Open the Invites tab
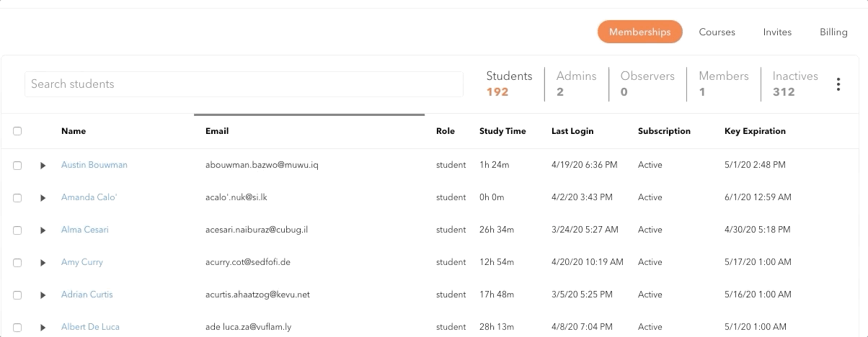Image resolution: width=868 pixels, height=337 pixels. pos(777,32)
